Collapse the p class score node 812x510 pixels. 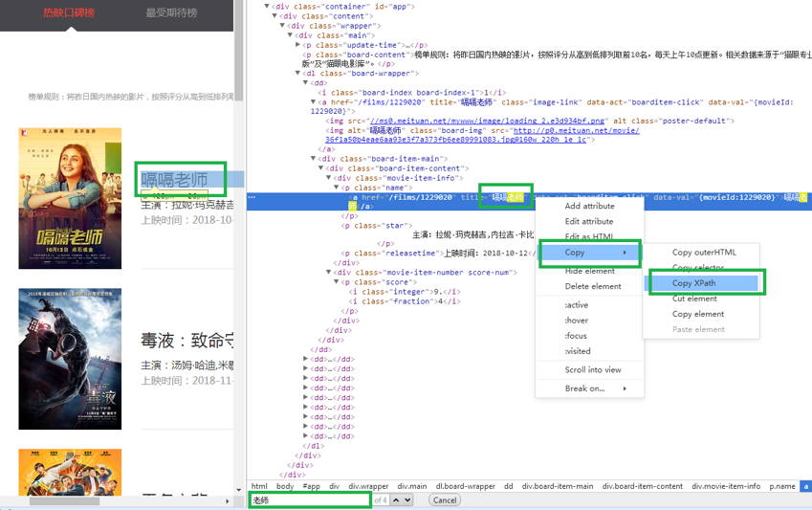pos(336,281)
